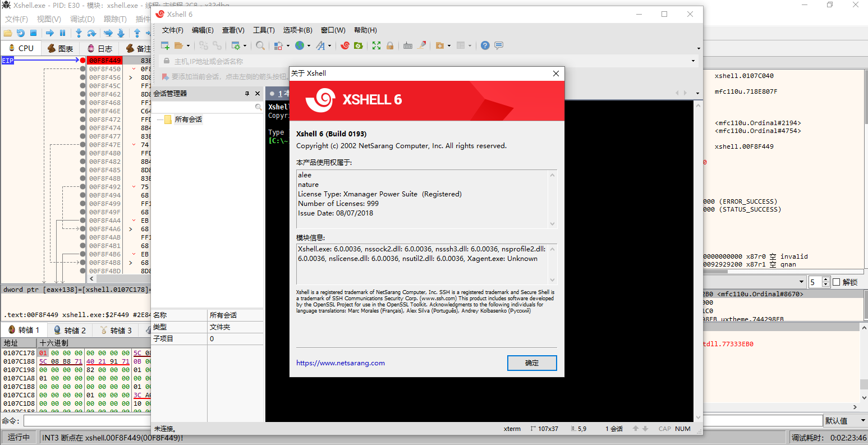Expand the font dropdown arrow in Xshell toolbar
This screenshot has height=445, width=868.
click(x=329, y=46)
